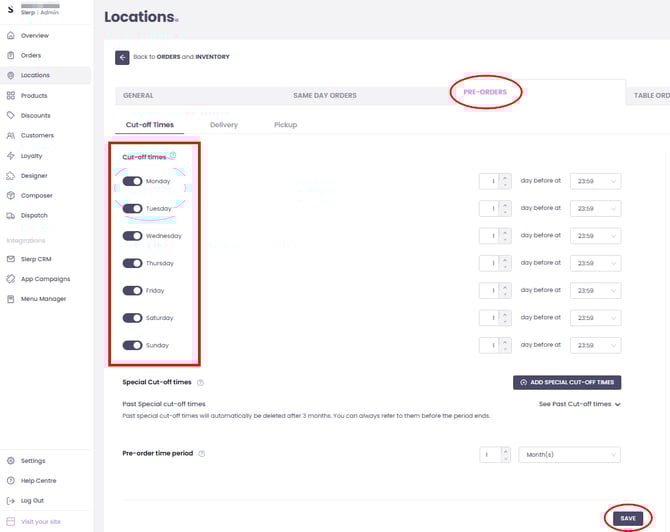The height and width of the screenshot is (532, 670).
Task: Turn off the Sunday cut-off toggle
Action: click(132, 345)
